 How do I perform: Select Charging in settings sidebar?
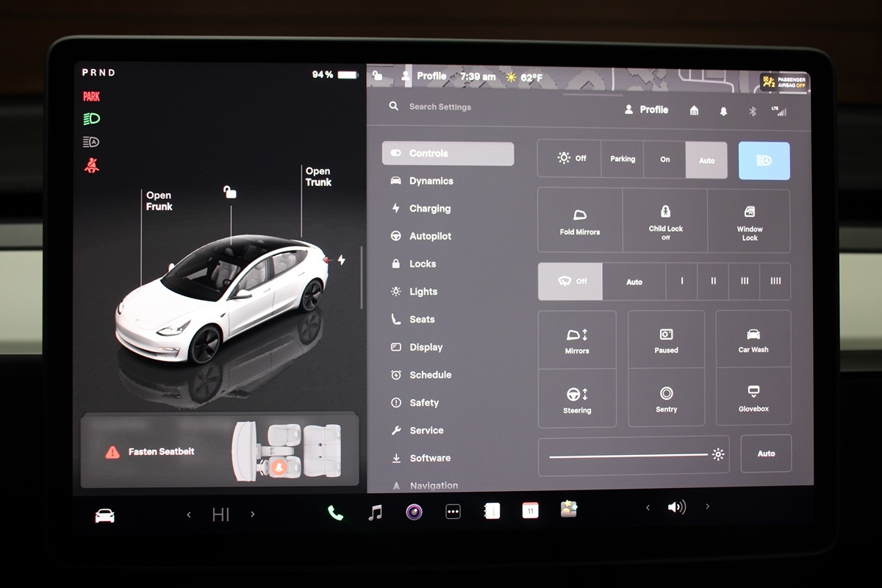pos(429,209)
